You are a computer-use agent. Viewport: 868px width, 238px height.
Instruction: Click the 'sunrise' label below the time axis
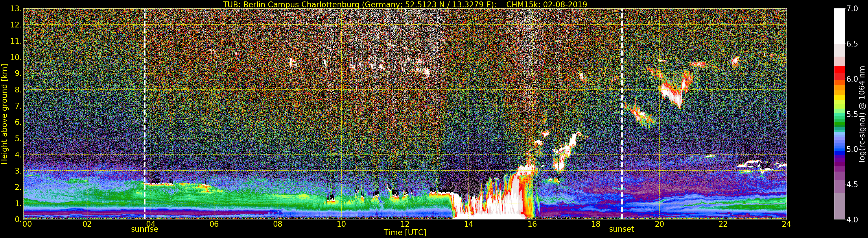pyautogui.click(x=145, y=229)
